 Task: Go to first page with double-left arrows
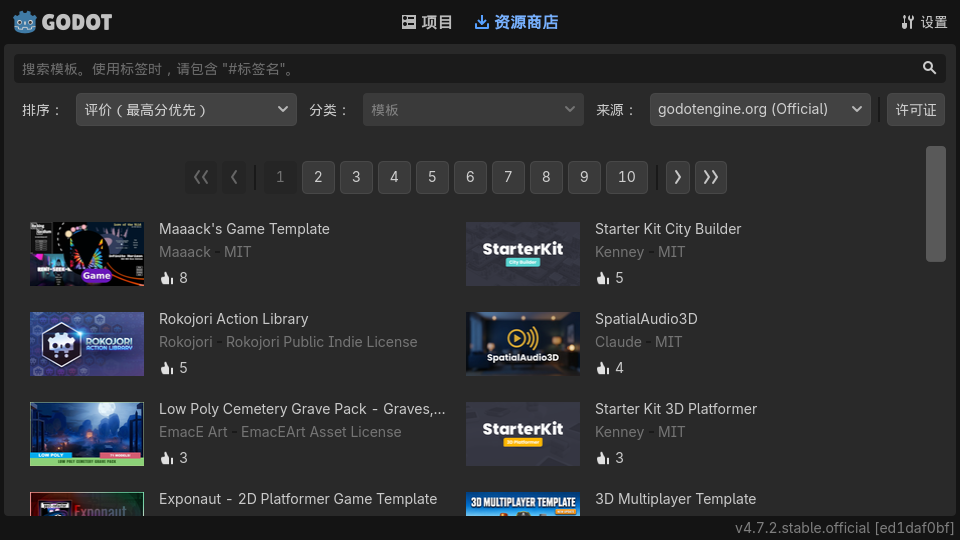tap(201, 178)
